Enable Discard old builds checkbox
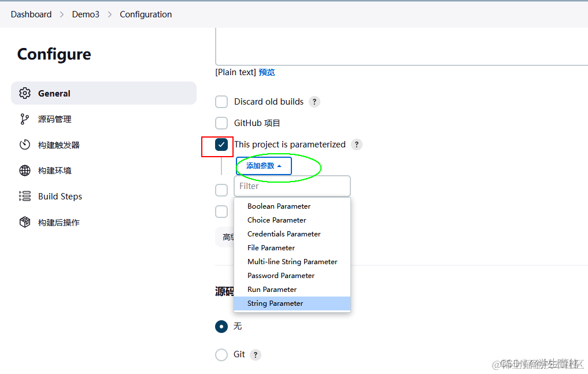The image size is (588, 374). (x=221, y=102)
